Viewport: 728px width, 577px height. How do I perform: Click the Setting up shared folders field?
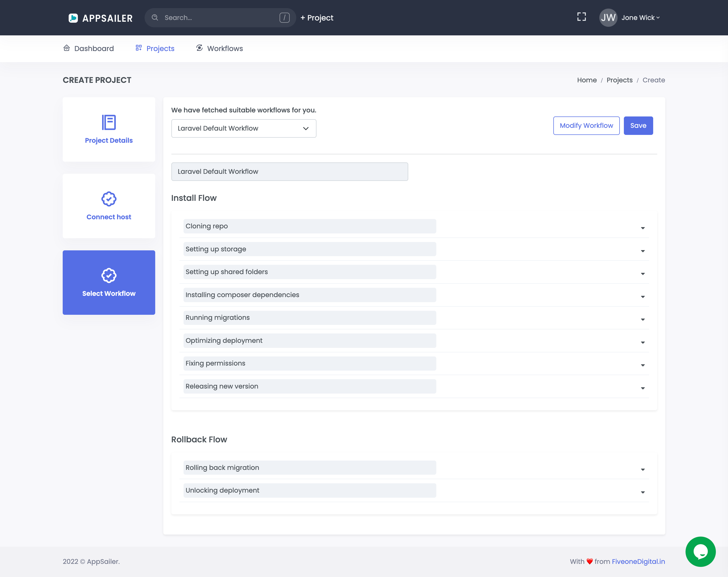point(310,272)
